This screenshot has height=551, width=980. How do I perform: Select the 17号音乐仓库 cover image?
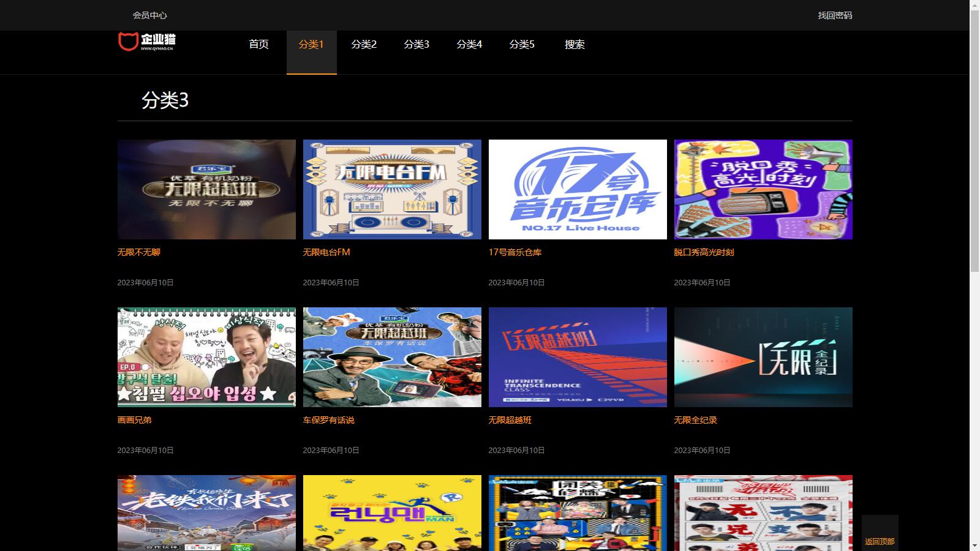[578, 189]
